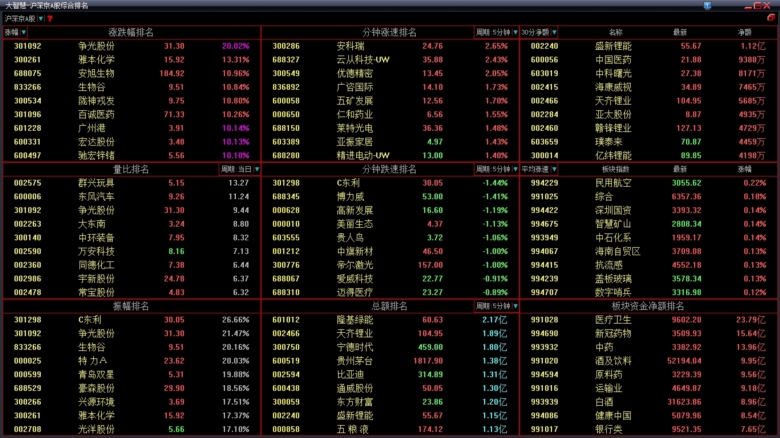Select 驰宏锌锗 row with code 600497
The height and width of the screenshot is (438, 780).
click(132, 155)
